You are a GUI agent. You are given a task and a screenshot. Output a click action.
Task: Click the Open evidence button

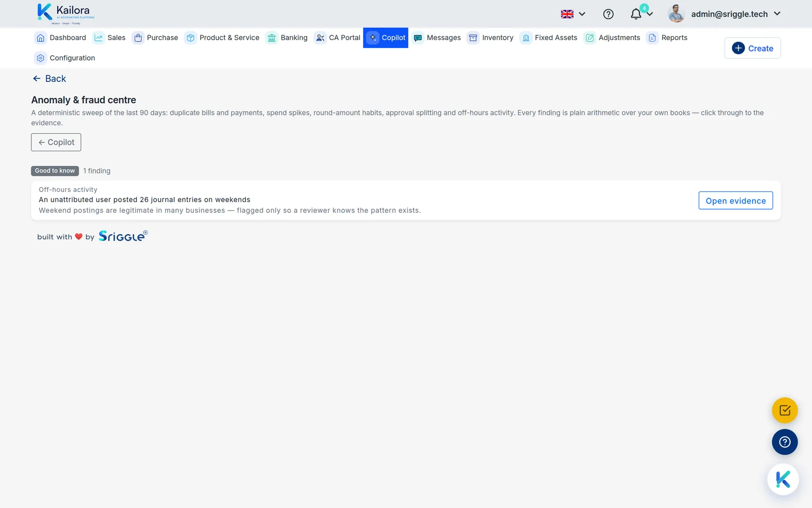(736, 201)
